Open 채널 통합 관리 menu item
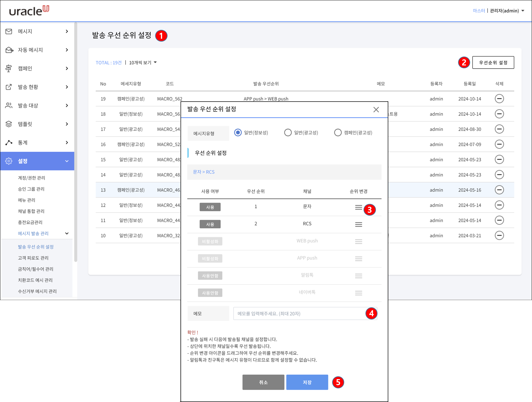This screenshot has width=532, height=402. [31, 211]
